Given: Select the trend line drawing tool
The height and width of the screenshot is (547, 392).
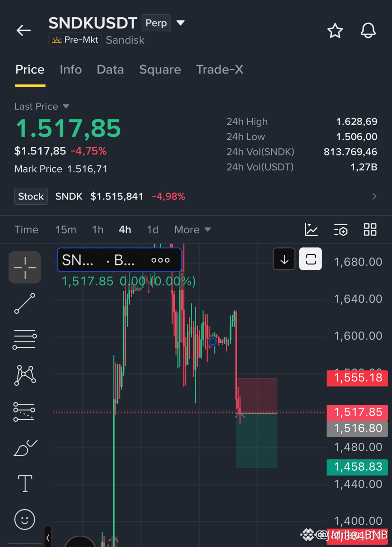Looking at the screenshot, I should pyautogui.click(x=25, y=303).
